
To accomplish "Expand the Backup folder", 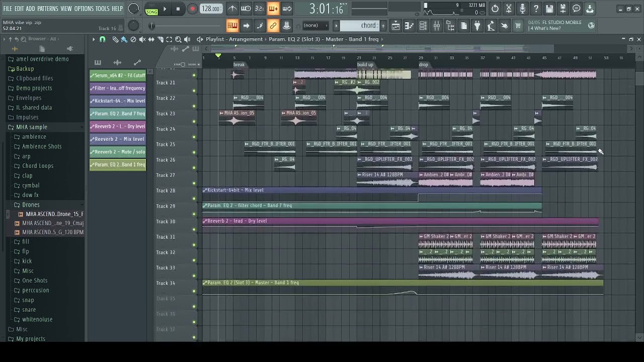I will coord(25,69).
